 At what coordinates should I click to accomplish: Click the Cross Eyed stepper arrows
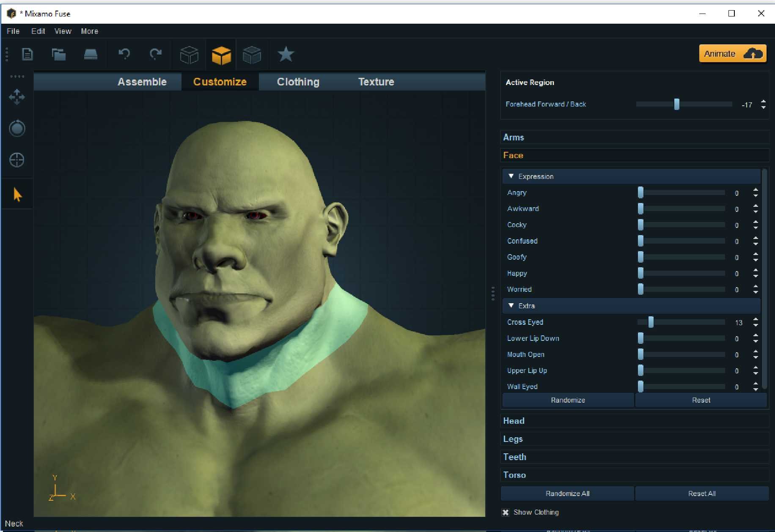point(756,322)
